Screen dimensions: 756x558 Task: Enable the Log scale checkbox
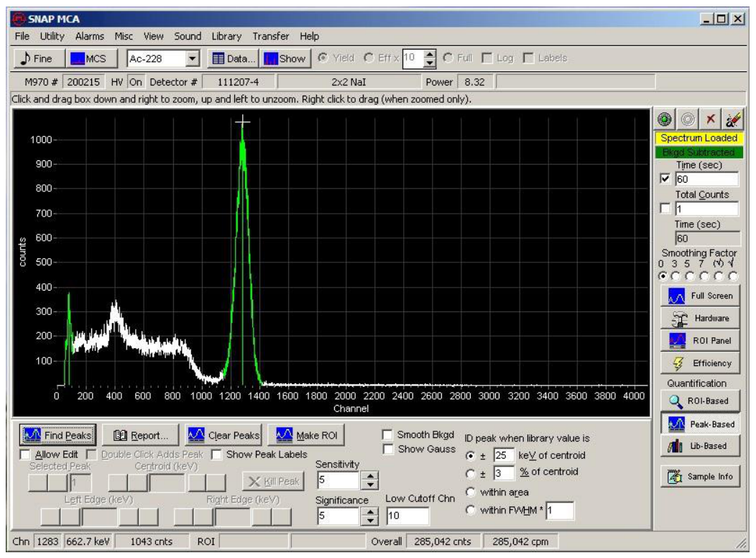tap(487, 58)
